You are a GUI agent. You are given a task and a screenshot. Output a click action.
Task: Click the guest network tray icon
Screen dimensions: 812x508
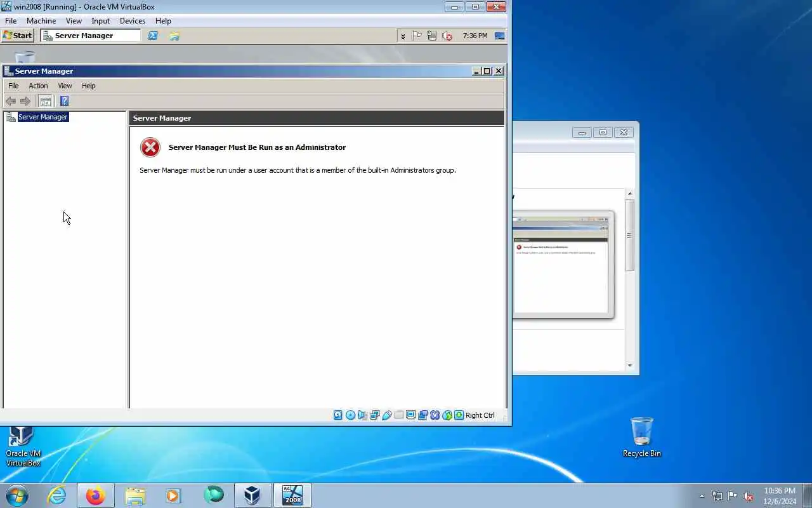coord(432,36)
